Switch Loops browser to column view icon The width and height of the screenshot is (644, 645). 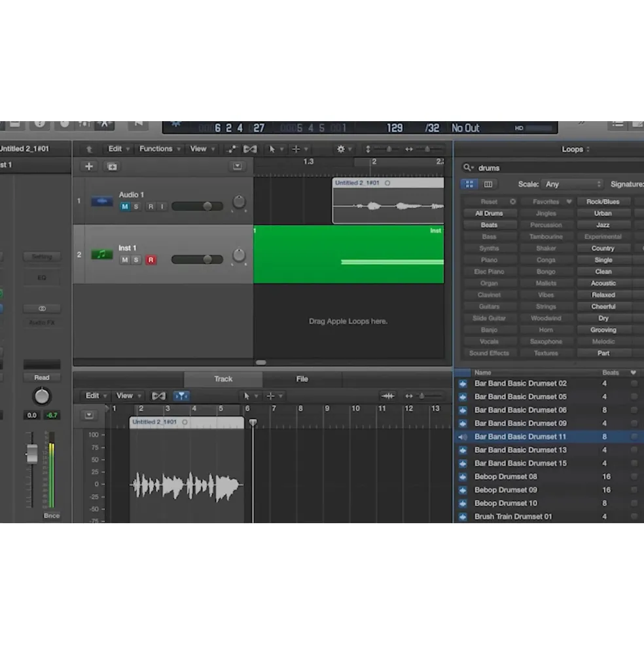pyautogui.click(x=488, y=184)
